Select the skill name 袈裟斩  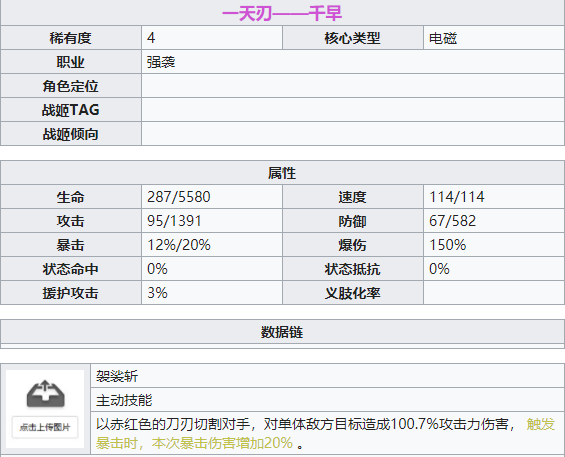(x=117, y=376)
